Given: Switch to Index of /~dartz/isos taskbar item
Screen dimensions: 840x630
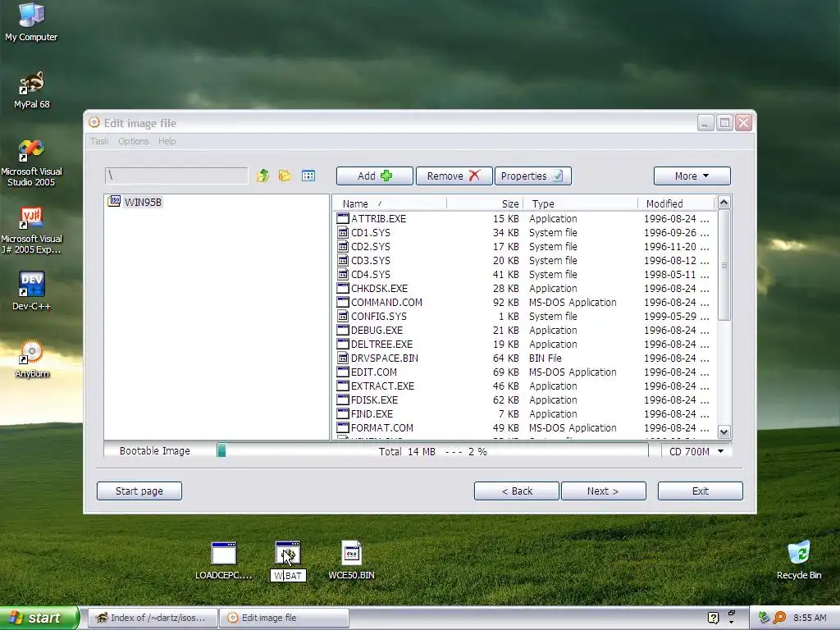Looking at the screenshot, I should 153,618.
